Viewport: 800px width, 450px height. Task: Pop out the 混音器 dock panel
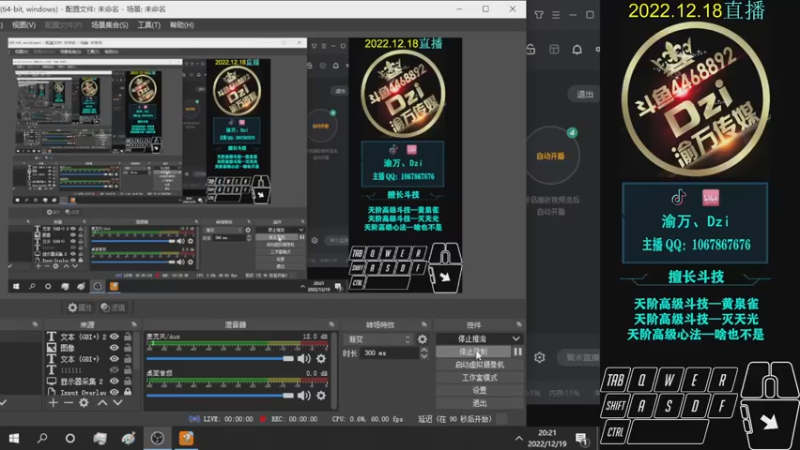tap(332, 324)
